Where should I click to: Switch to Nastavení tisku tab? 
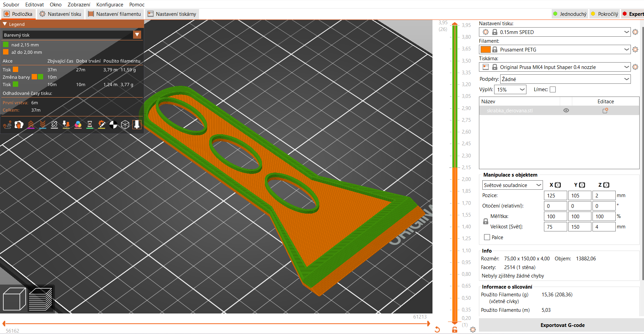tap(60, 14)
